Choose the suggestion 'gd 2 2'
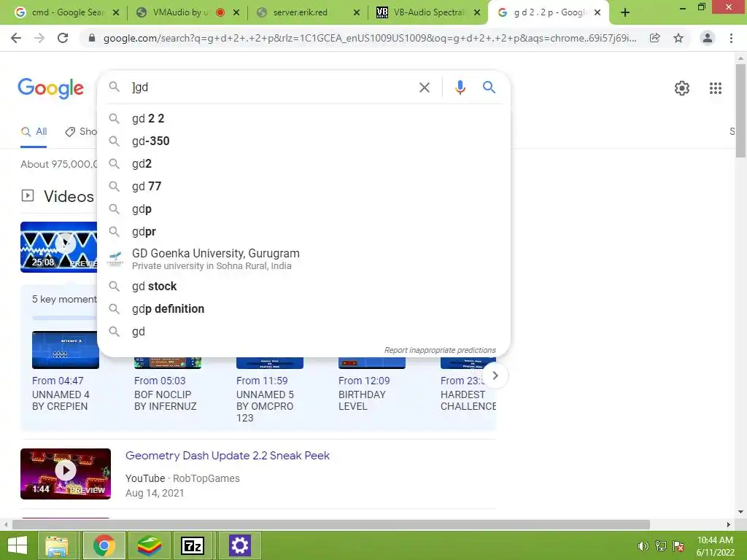The width and height of the screenshot is (747, 560). click(303, 119)
